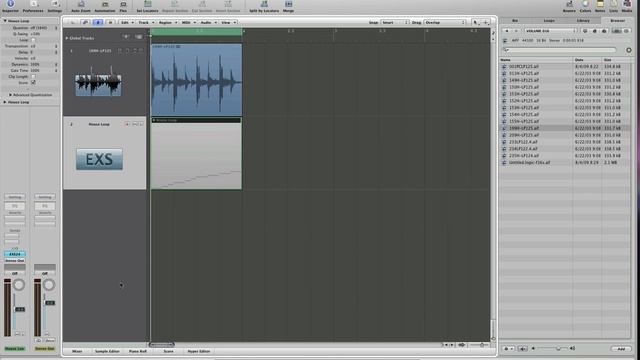640x360 pixels.
Task: Toggle the Score checkbox in the Inspector
Action: pyautogui.click(x=33, y=82)
